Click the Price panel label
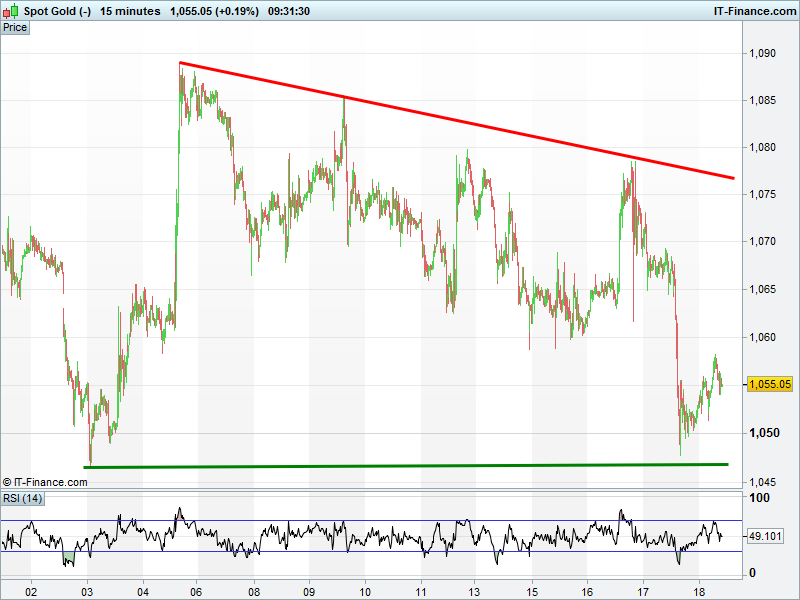Image resolution: width=800 pixels, height=600 pixels. pyautogui.click(x=15, y=27)
